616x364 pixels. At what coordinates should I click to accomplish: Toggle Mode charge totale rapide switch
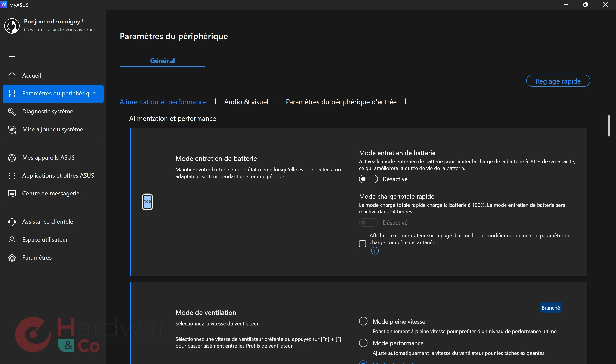click(x=368, y=222)
